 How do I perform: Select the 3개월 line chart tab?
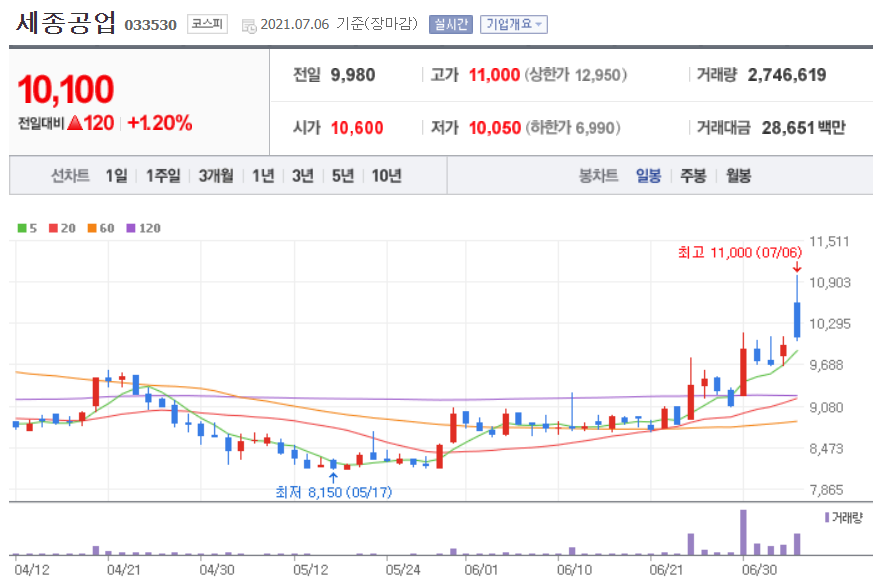pyautogui.click(x=216, y=176)
